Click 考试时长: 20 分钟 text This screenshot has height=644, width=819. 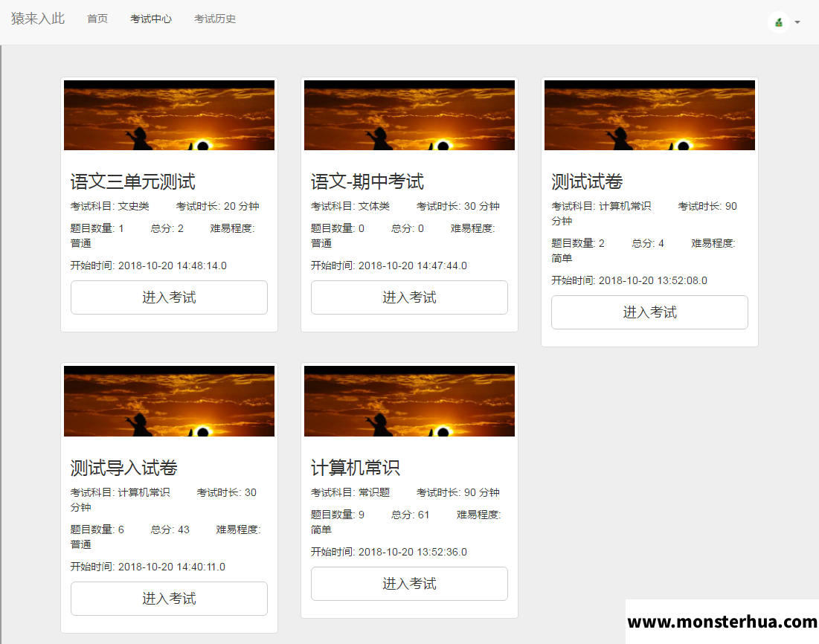pyautogui.click(x=218, y=206)
